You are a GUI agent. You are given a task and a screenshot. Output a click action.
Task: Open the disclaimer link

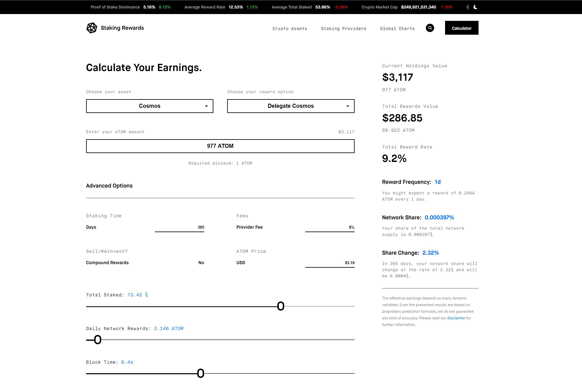(456, 318)
